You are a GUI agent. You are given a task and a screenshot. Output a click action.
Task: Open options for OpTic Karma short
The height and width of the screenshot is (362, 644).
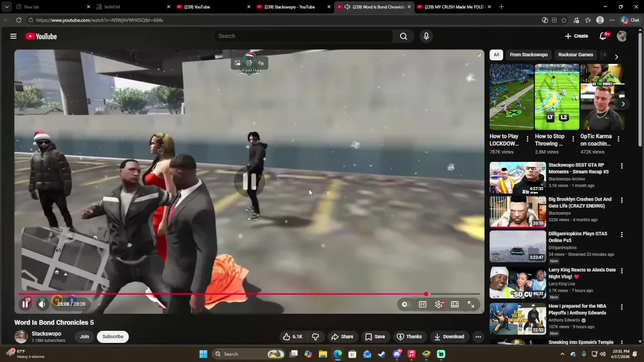(x=618, y=139)
